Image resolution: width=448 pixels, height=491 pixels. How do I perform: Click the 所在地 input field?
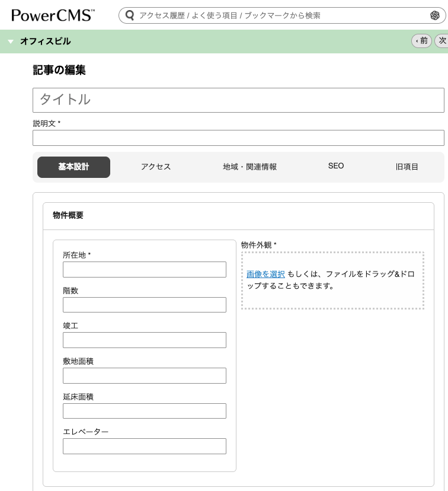[145, 270]
